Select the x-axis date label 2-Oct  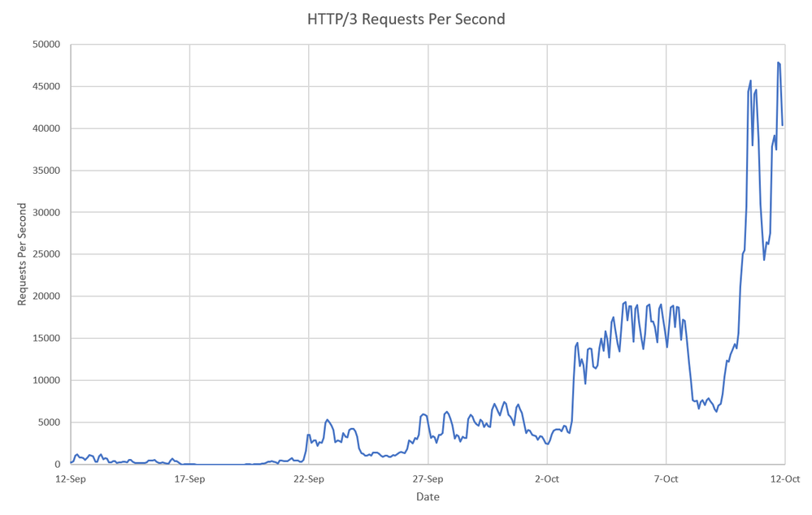click(547, 479)
